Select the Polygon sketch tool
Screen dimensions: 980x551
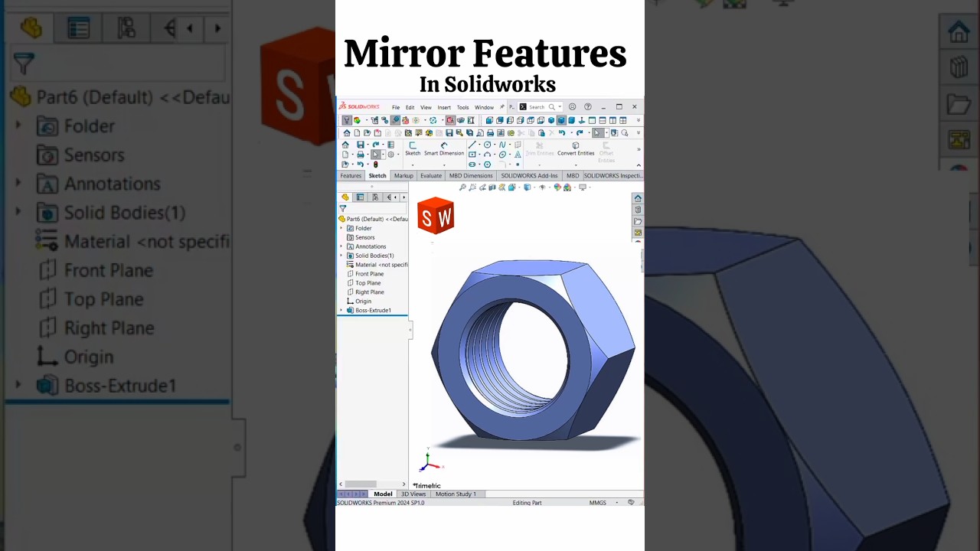(487, 165)
